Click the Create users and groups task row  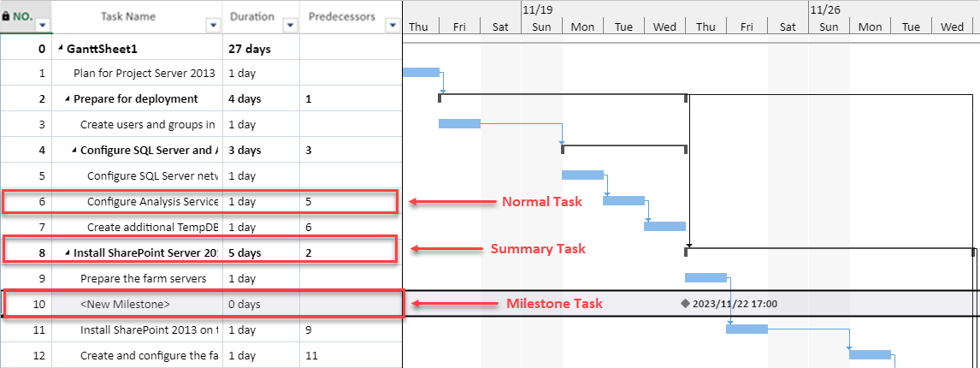pos(201,124)
